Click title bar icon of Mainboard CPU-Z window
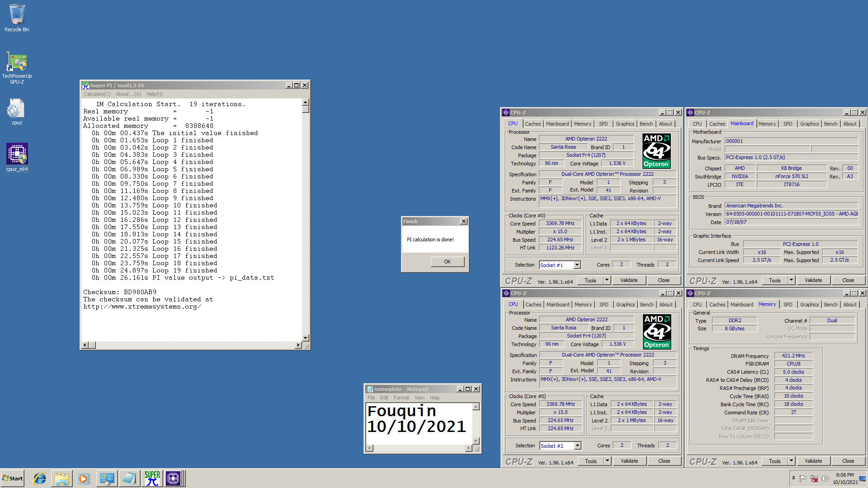Image resolution: width=868 pixels, height=488 pixels. click(x=690, y=113)
